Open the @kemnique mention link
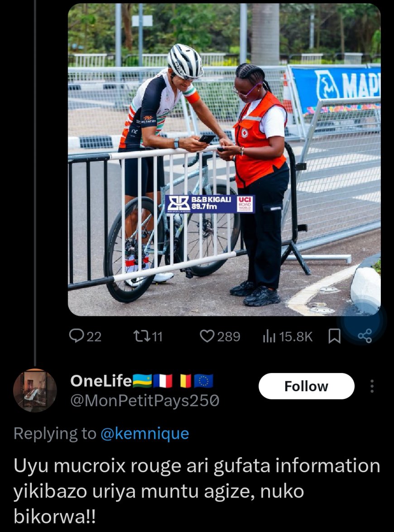The height and width of the screenshot is (532, 394). pos(144,434)
